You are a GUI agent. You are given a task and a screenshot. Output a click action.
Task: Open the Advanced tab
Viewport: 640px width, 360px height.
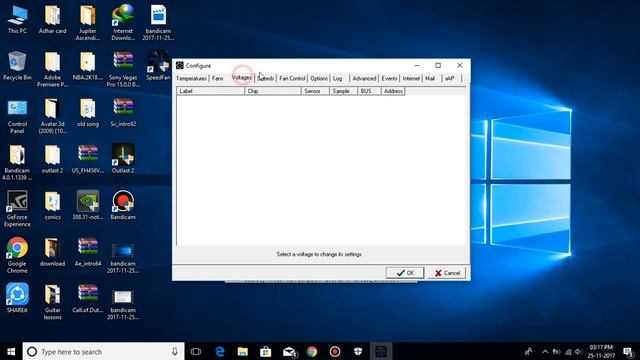point(364,78)
